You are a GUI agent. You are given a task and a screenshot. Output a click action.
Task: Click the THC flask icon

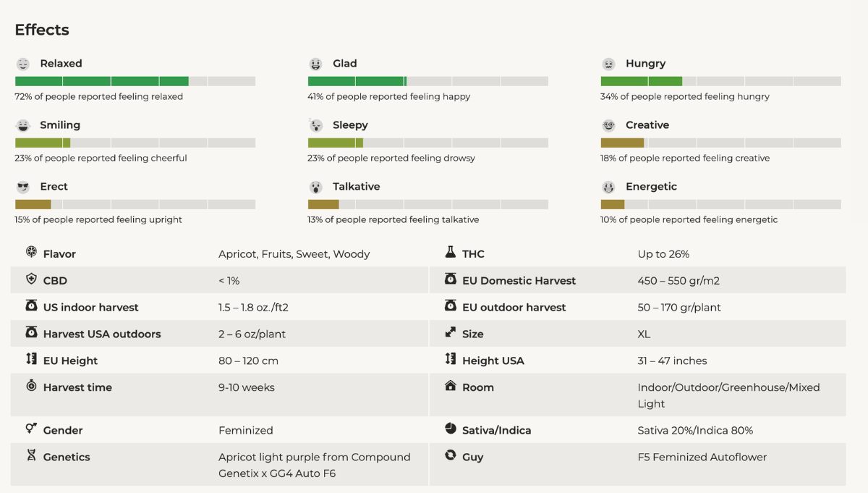tap(450, 253)
